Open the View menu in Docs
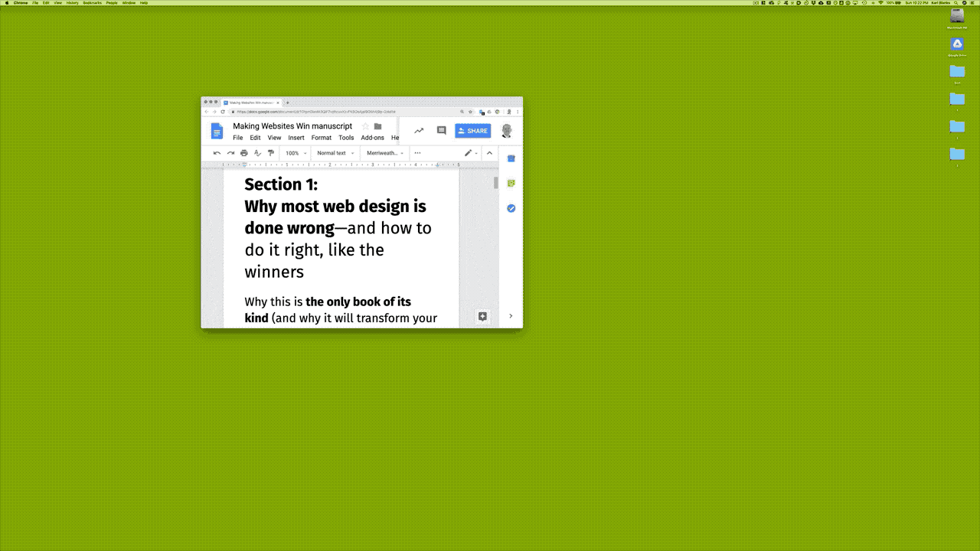The image size is (980, 551). pyautogui.click(x=274, y=138)
